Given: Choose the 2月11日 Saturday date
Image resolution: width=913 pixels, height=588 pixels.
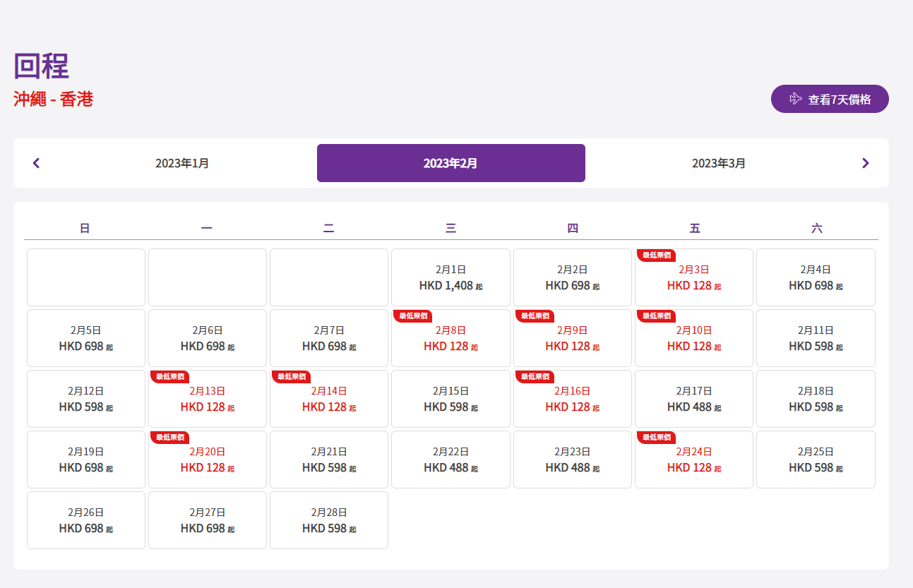Looking at the screenshot, I should (816, 338).
